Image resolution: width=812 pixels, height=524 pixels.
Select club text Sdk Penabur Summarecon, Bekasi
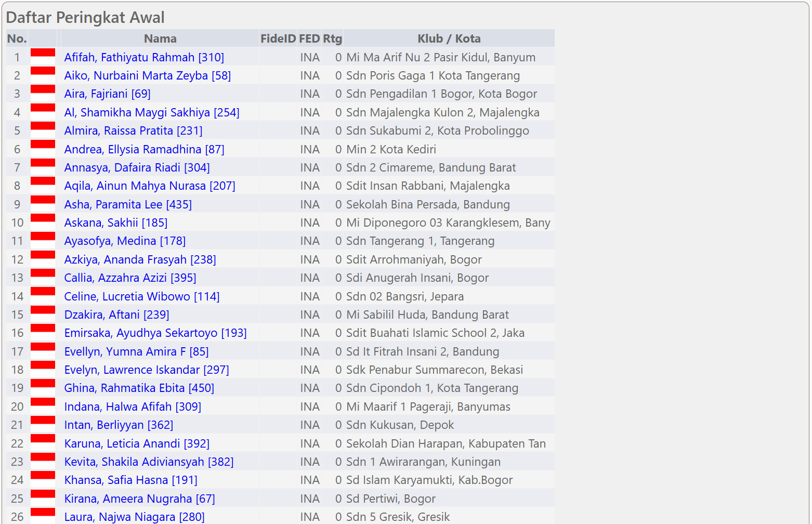point(435,370)
